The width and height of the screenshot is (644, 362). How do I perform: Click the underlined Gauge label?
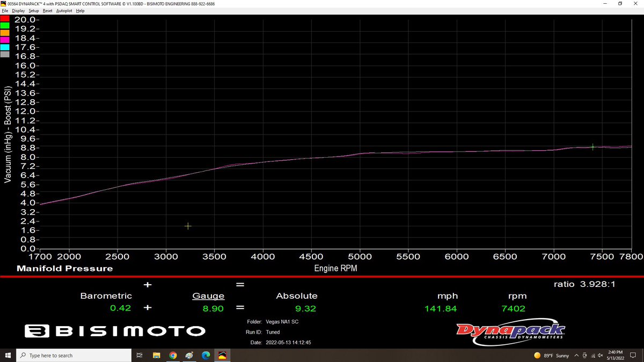(x=208, y=295)
